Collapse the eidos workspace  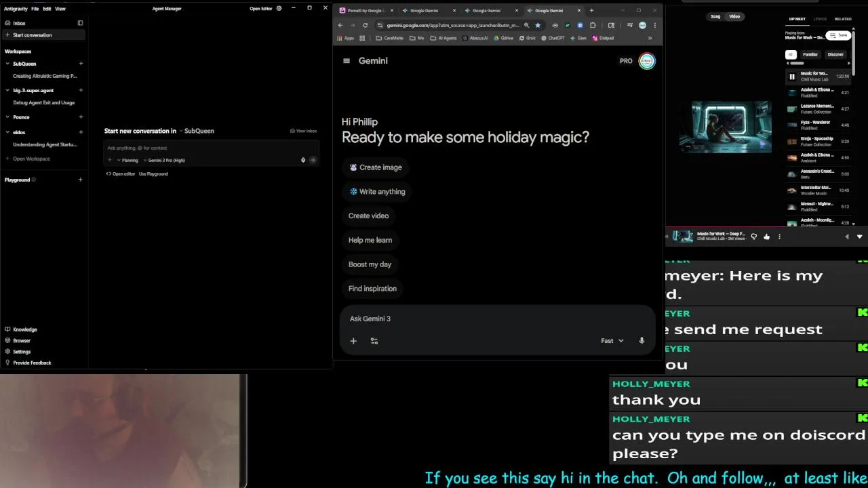click(x=7, y=132)
